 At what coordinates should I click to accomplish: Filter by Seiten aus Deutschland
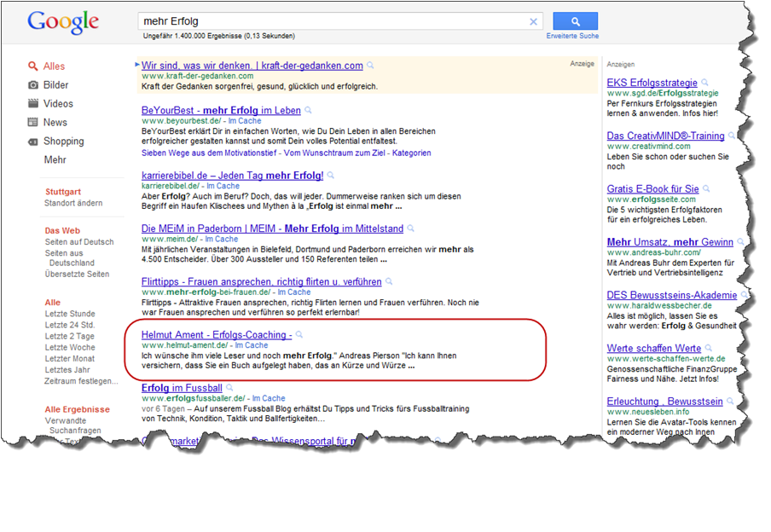70,258
